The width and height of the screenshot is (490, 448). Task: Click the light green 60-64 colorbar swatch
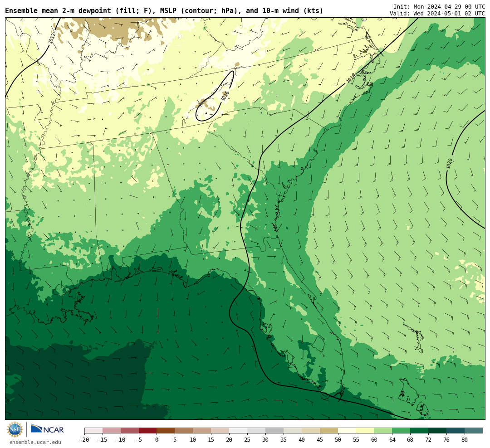383,430
